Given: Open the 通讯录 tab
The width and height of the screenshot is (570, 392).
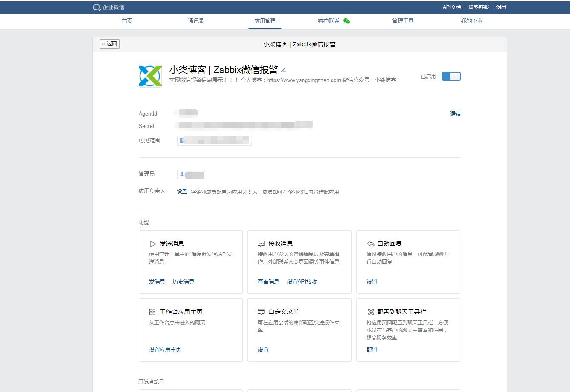Looking at the screenshot, I should (196, 21).
